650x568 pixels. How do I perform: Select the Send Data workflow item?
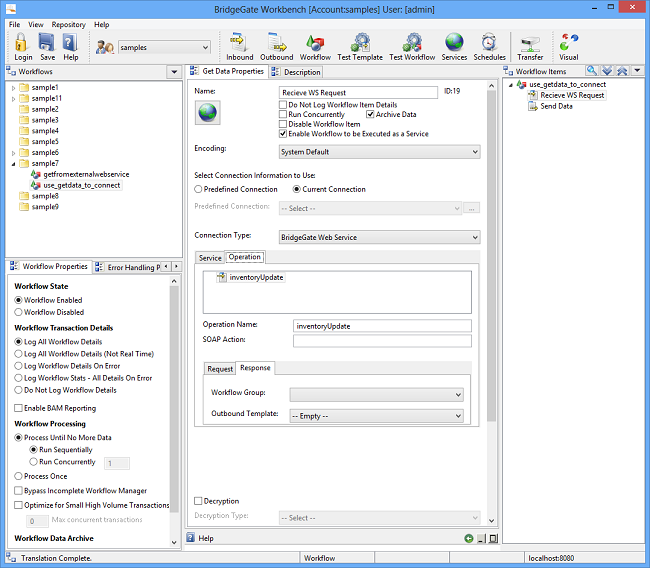tap(556, 106)
